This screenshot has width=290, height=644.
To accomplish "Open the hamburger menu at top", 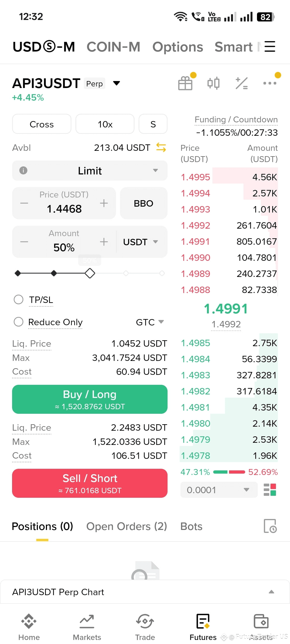I will (270, 46).
